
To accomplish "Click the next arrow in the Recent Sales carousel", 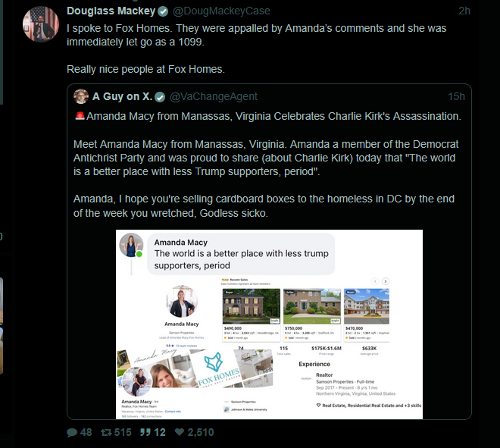I will pos(385,281).
